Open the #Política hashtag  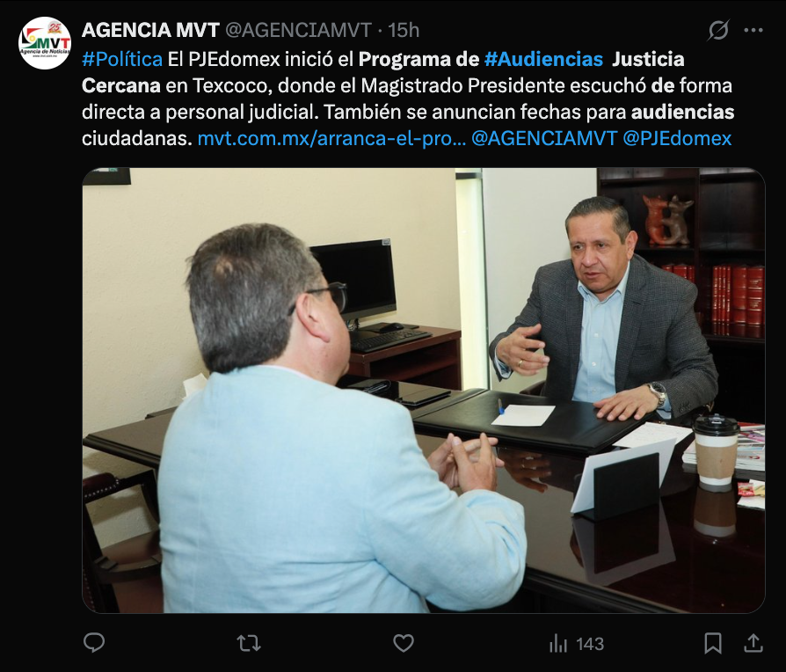point(122,59)
